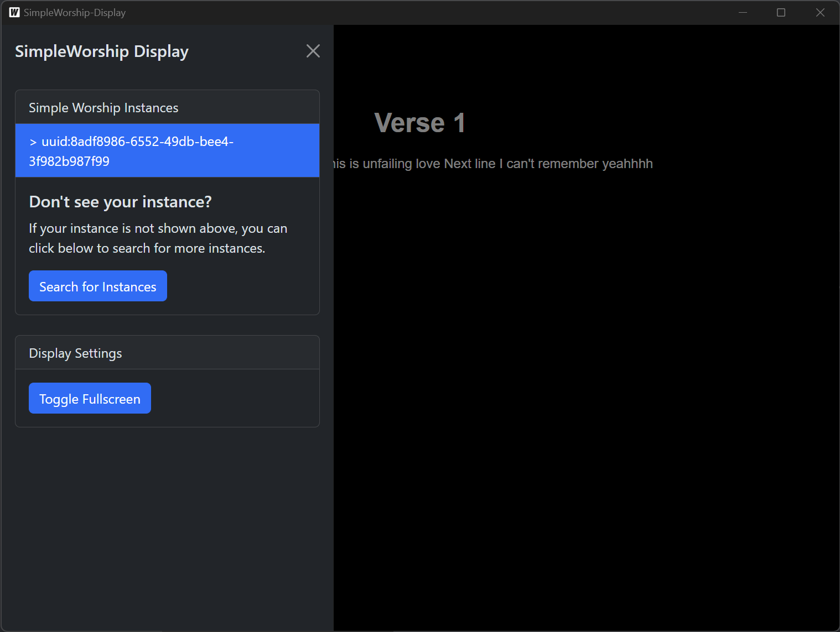Click the Verse 1 lyric heading

coord(419,122)
